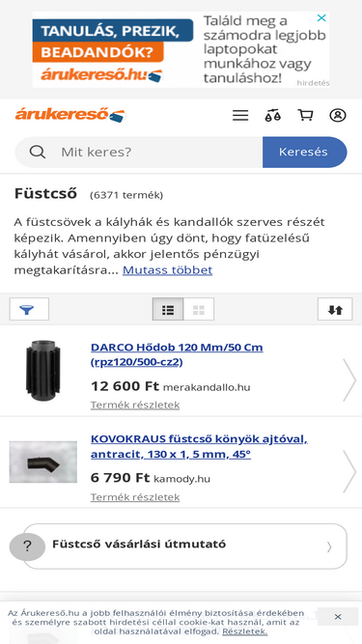This screenshot has width=362, height=644.
Task: Open the DARCO Hődob 120 Mm/50 Cm title link
Action: pos(177,355)
